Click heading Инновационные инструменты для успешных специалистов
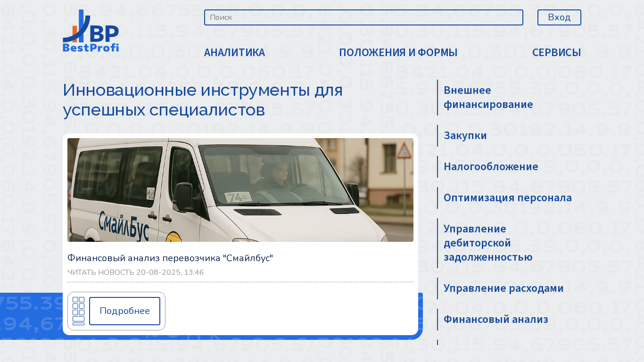Screen dimensions: 644x362 click(203, 99)
